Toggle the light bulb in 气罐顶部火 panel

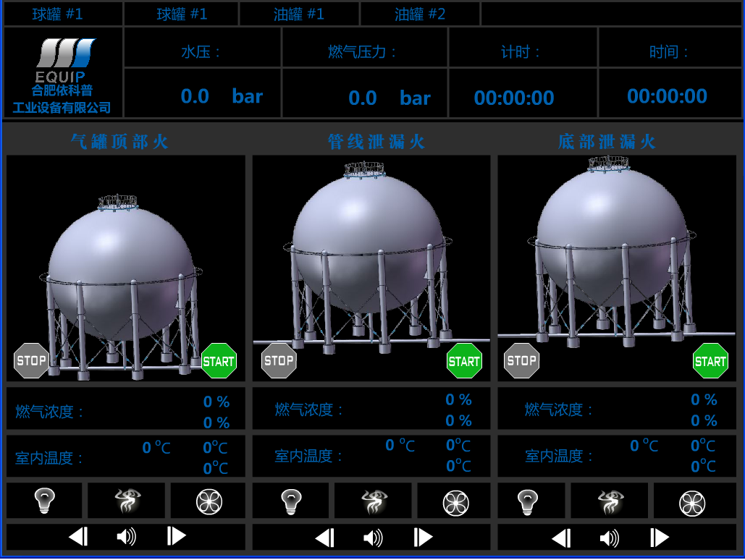[x=45, y=501]
